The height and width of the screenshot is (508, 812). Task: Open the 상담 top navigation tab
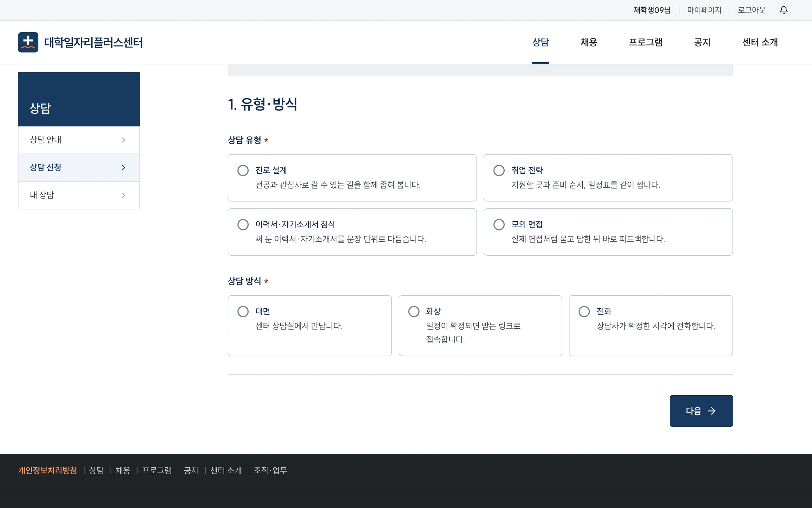coord(540,42)
